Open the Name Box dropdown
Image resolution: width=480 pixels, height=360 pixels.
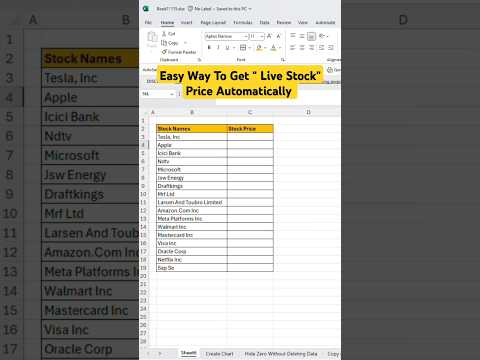(172, 94)
